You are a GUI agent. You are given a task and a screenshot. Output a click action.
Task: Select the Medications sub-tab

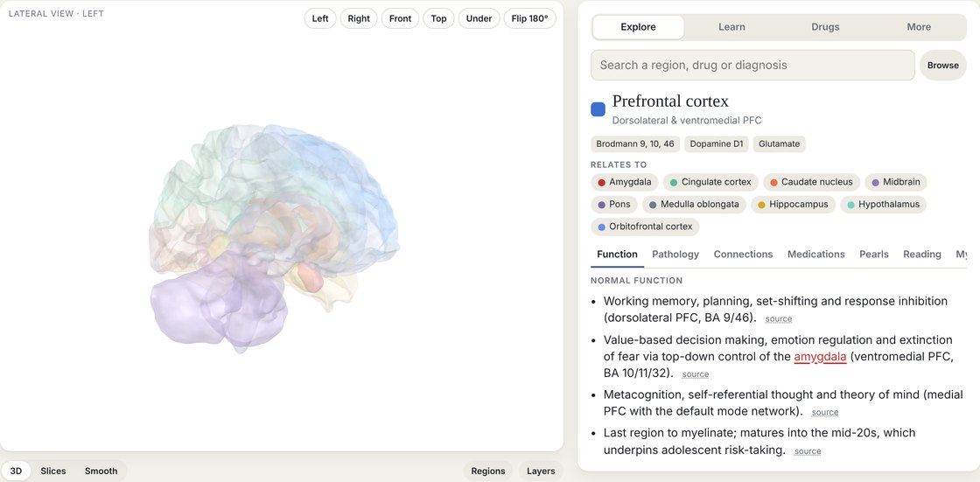click(x=815, y=255)
